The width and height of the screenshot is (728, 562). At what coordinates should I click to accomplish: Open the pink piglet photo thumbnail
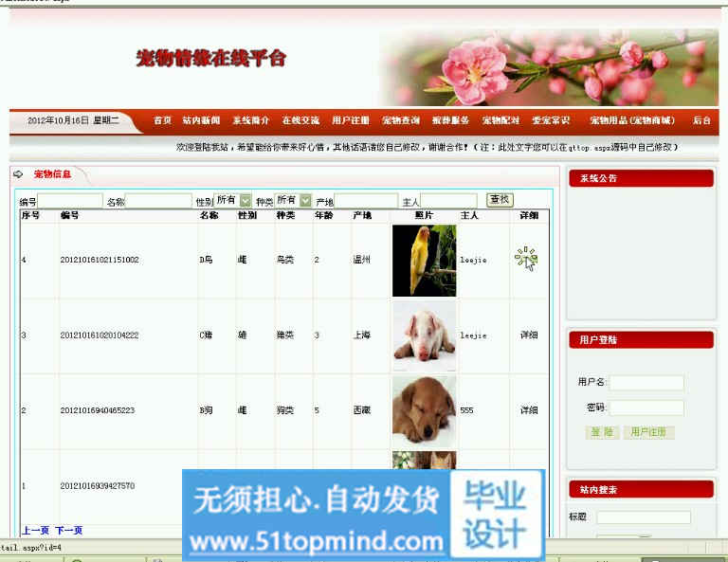tap(425, 336)
